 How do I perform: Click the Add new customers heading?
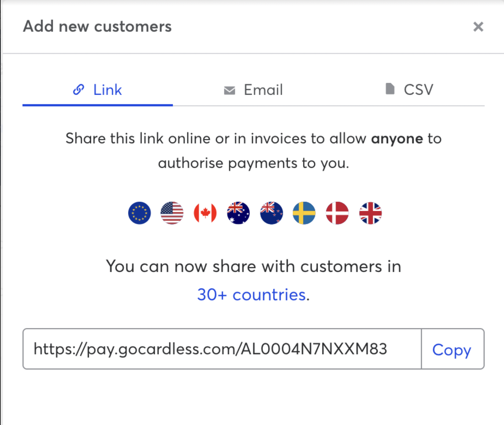[x=97, y=27]
